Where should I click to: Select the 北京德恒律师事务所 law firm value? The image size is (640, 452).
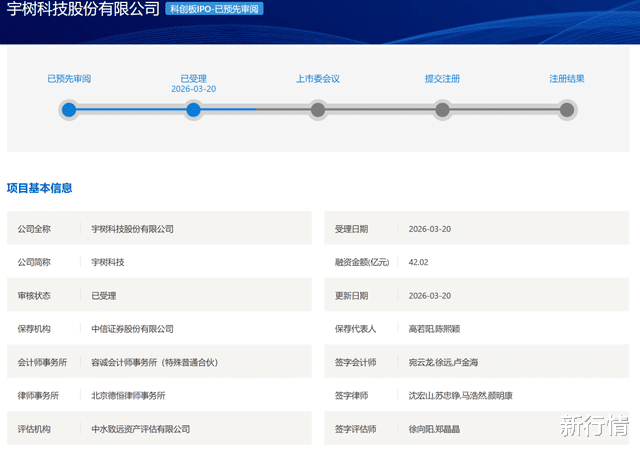tap(128, 395)
